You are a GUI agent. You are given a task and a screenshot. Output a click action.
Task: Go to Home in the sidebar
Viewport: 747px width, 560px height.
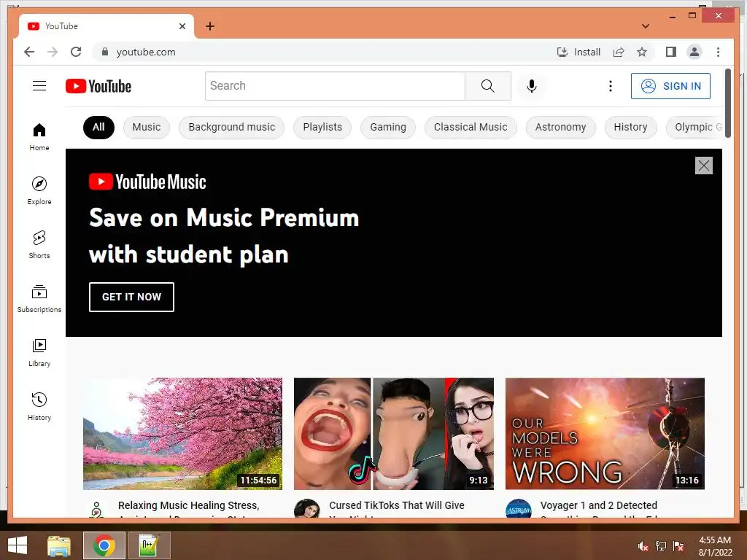[39, 137]
